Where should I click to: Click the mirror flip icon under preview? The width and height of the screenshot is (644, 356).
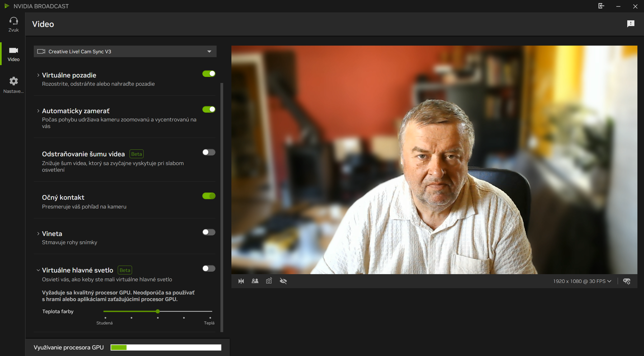pyautogui.click(x=241, y=281)
